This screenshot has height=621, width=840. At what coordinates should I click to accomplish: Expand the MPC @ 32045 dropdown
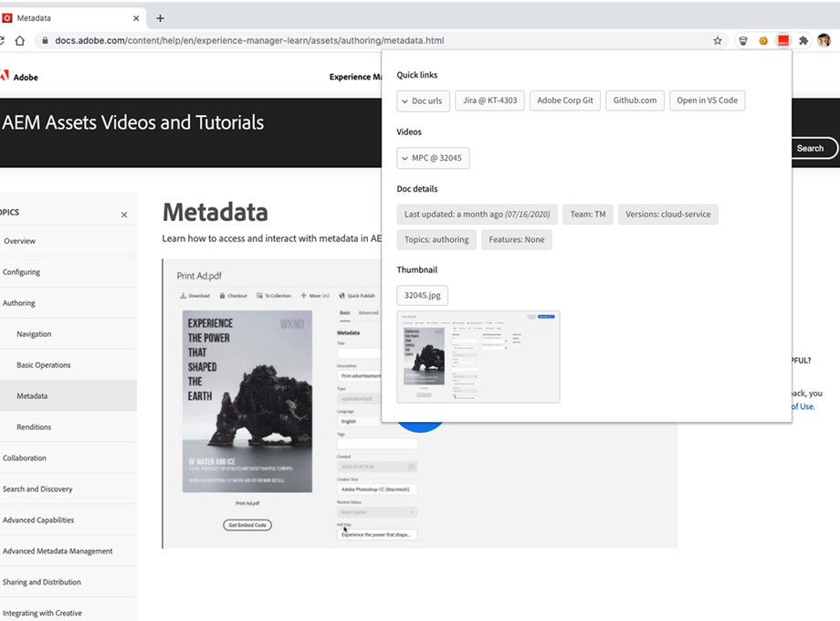433,158
